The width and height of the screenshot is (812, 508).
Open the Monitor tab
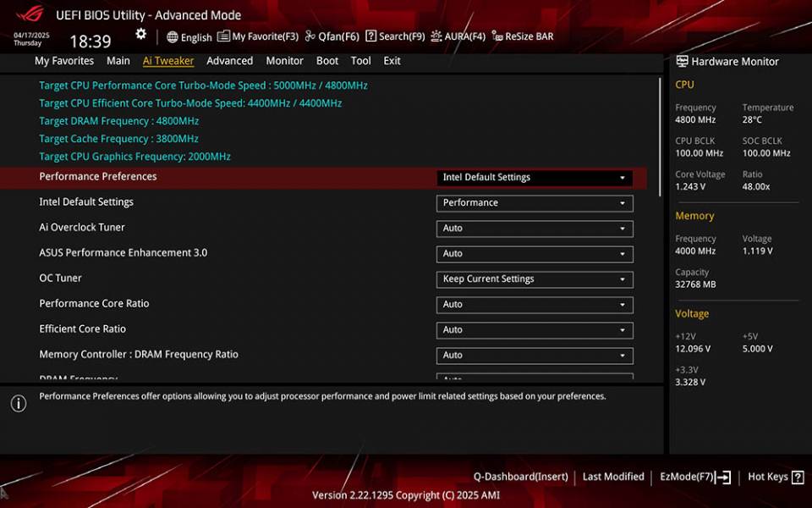click(284, 61)
